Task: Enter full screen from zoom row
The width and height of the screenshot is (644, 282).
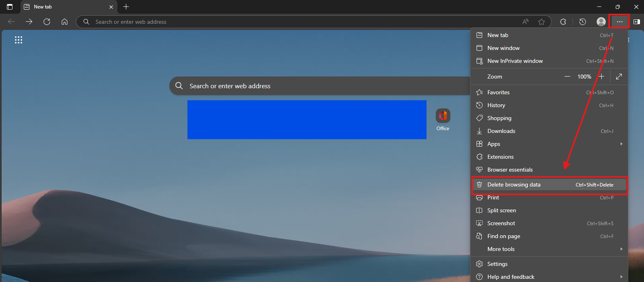Action: click(619, 77)
